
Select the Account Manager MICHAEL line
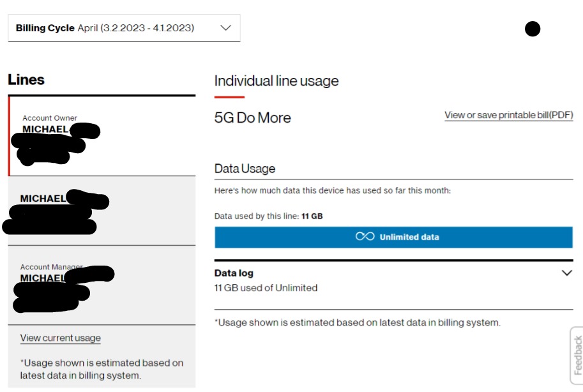point(102,285)
